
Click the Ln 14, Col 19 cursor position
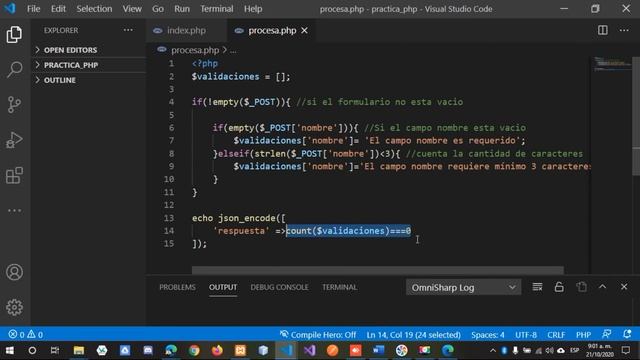coord(413,335)
